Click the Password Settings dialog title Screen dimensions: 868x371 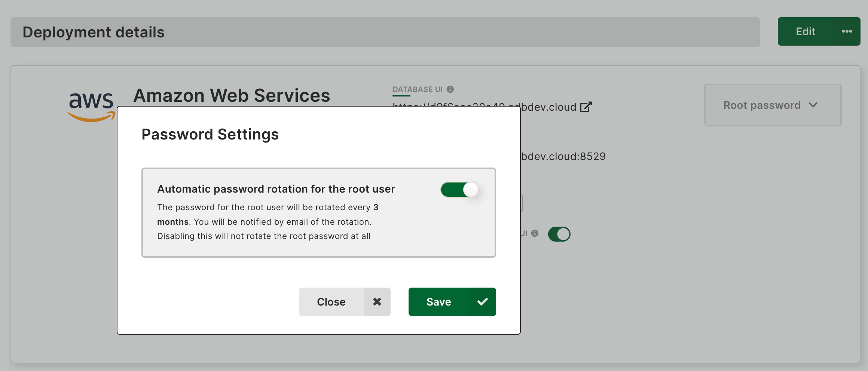pyautogui.click(x=210, y=134)
